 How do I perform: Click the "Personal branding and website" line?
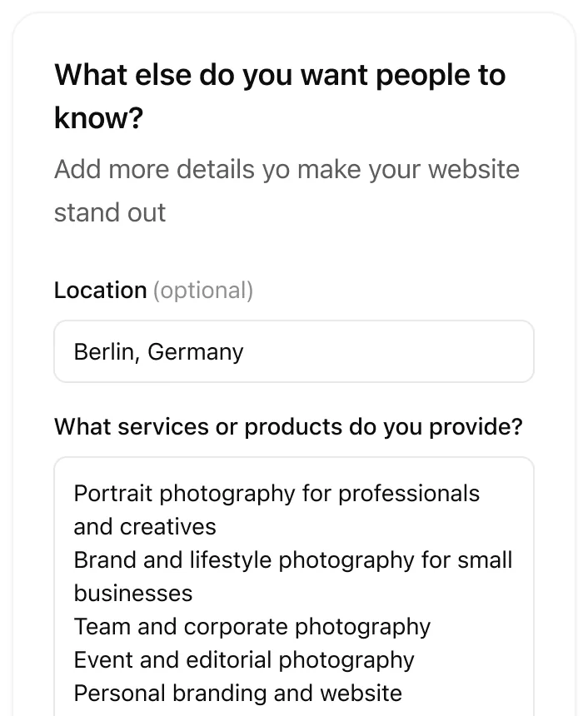238,694
